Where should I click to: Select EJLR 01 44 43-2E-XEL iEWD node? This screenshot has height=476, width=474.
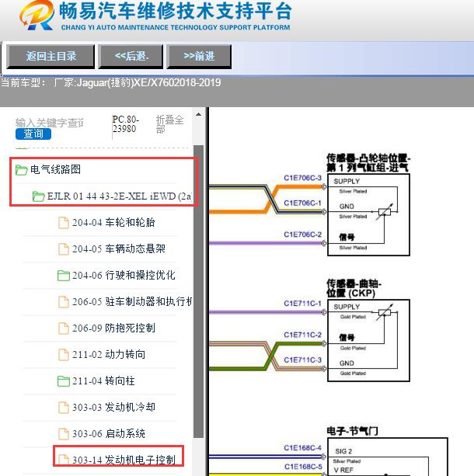(119, 196)
